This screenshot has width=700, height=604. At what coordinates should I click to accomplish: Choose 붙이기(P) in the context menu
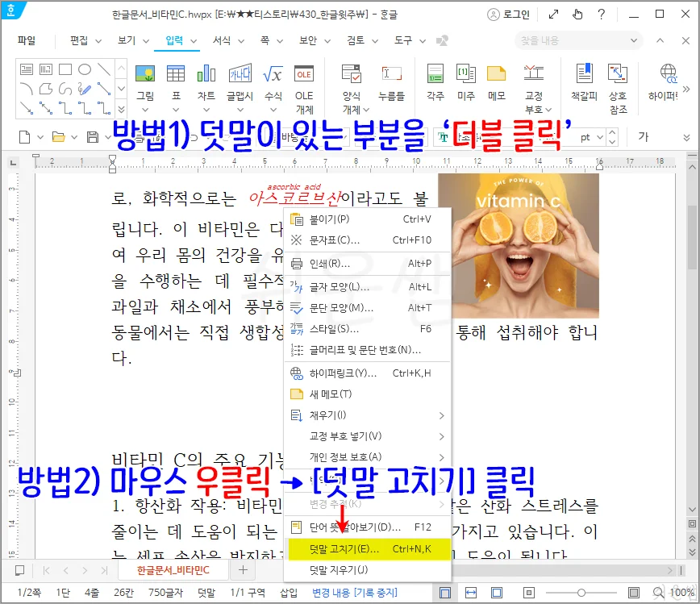click(367, 219)
